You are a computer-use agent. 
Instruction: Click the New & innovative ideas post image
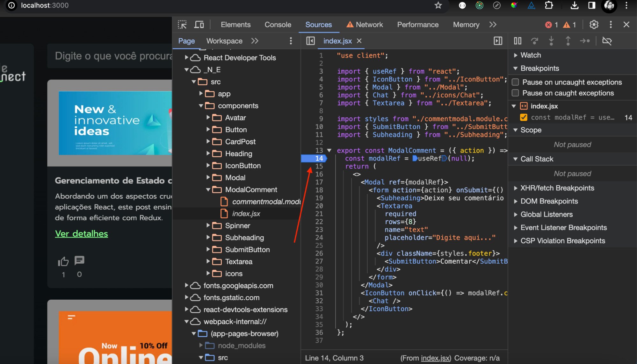click(x=115, y=123)
